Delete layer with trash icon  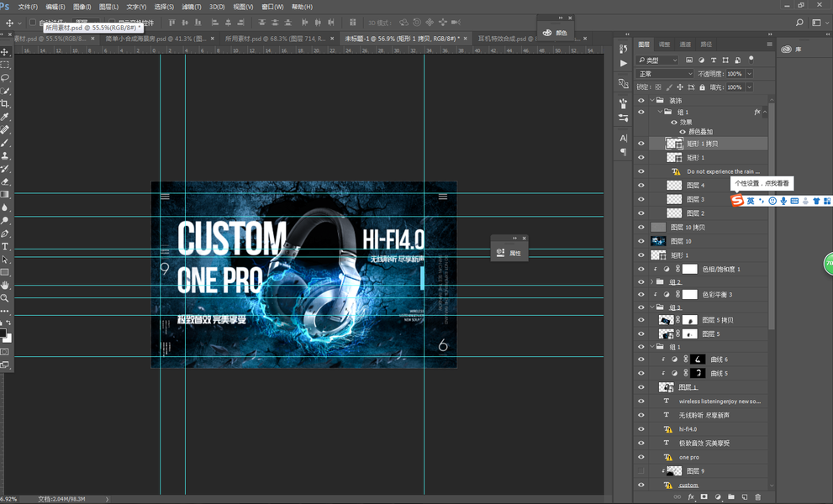click(x=758, y=497)
